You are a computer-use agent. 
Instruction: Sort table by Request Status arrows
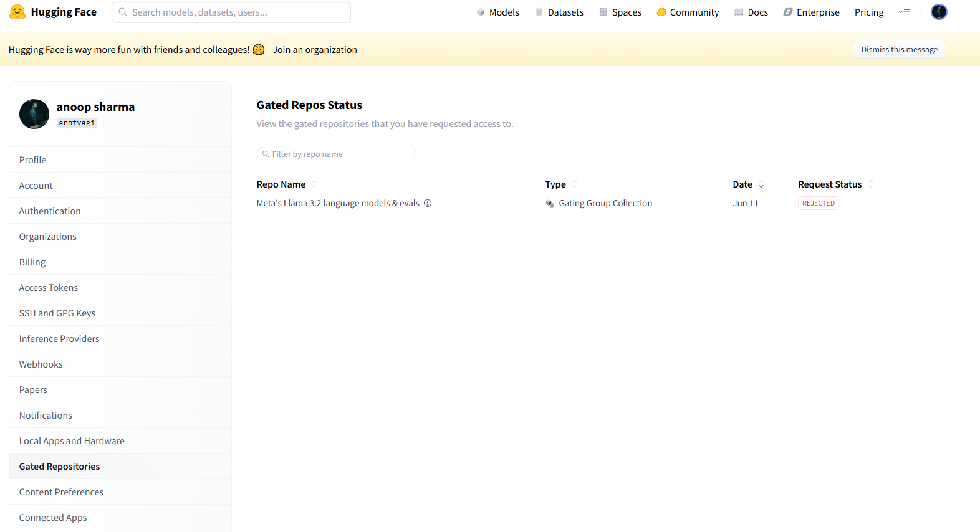tap(871, 184)
